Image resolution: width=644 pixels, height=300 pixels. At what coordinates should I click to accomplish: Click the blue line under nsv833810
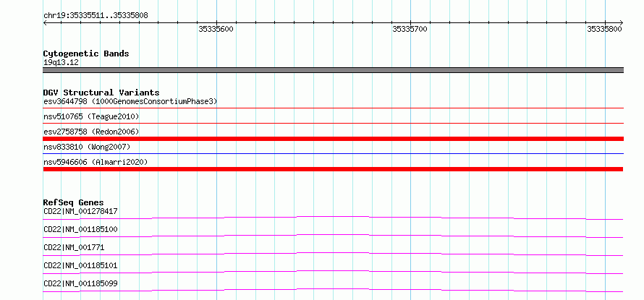[333, 154]
